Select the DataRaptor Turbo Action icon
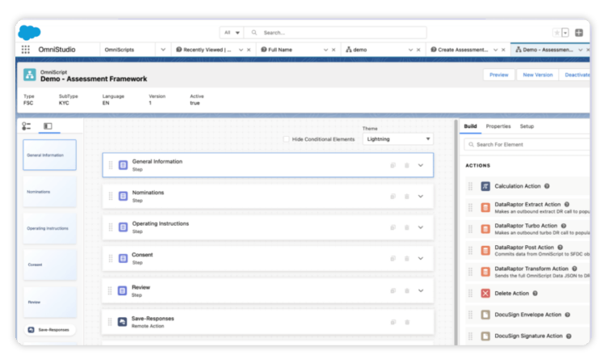The height and width of the screenshot is (364, 607). [486, 229]
